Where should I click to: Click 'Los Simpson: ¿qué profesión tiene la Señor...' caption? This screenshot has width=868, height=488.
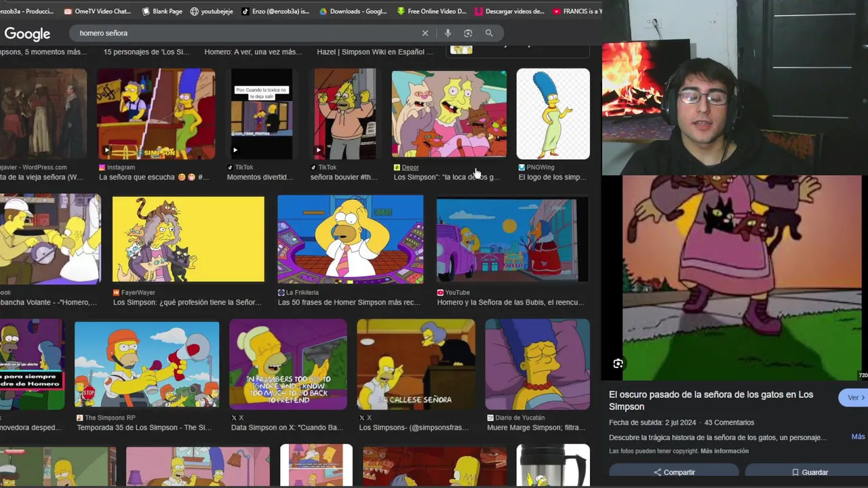click(187, 302)
